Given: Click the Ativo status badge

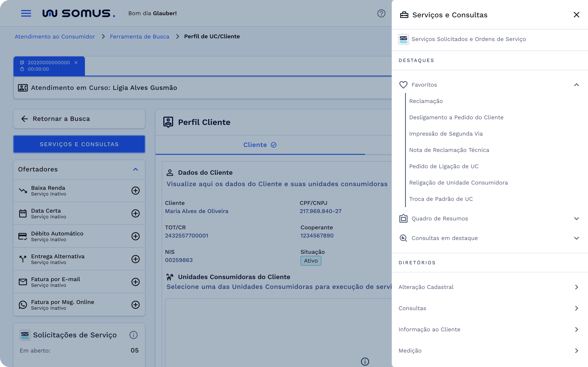Looking at the screenshot, I should click(311, 260).
